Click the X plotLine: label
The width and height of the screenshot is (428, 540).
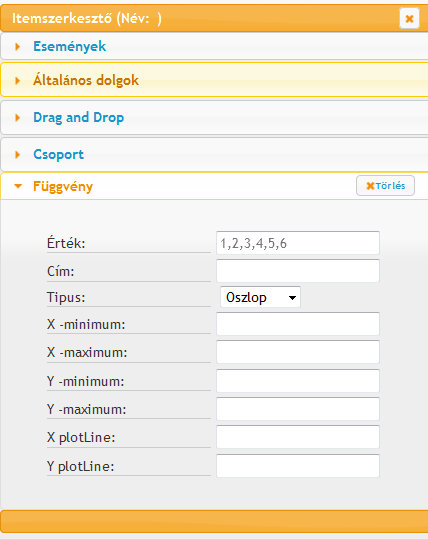point(81,437)
